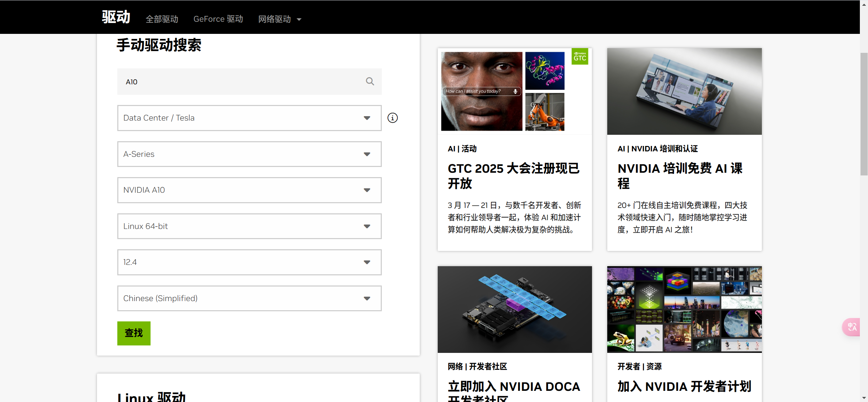
Task: Click the scrollbar down arrow
Action: pyautogui.click(x=864, y=398)
